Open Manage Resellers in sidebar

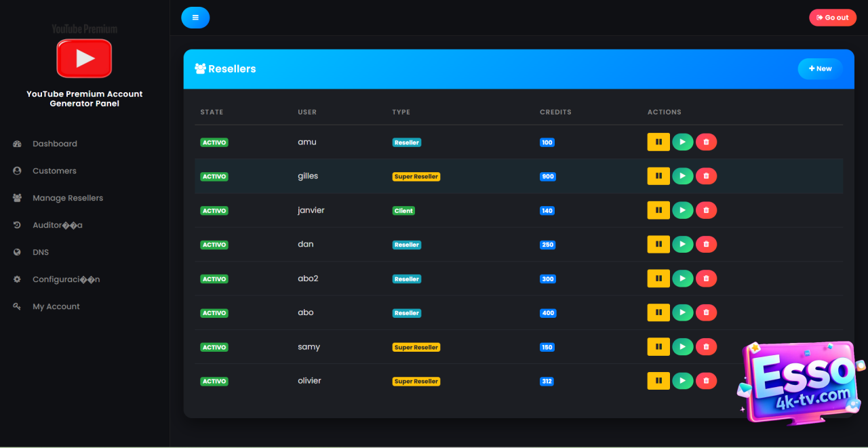67,198
